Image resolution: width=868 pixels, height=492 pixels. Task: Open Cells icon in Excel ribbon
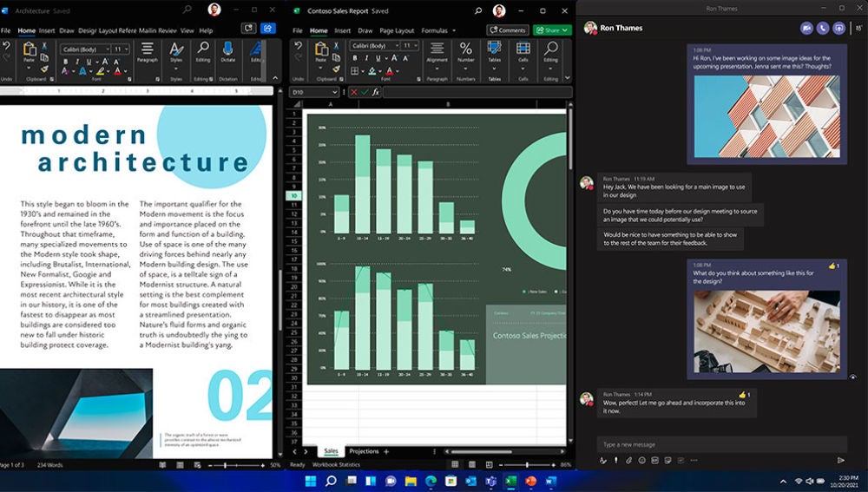tap(523, 49)
